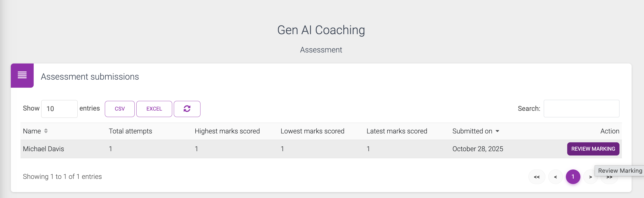
Task: Click the Show entries count field
Action: (59, 109)
